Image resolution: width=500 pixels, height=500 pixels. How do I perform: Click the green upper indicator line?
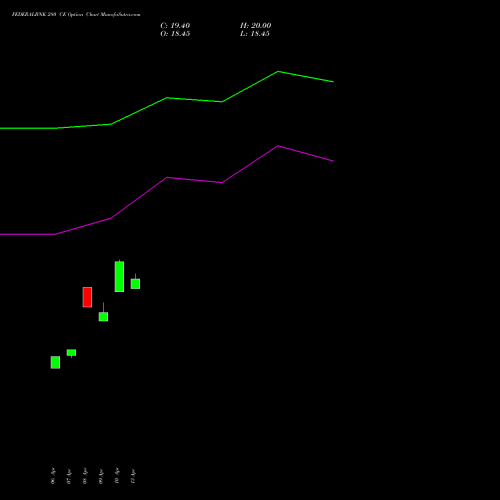click(x=167, y=98)
